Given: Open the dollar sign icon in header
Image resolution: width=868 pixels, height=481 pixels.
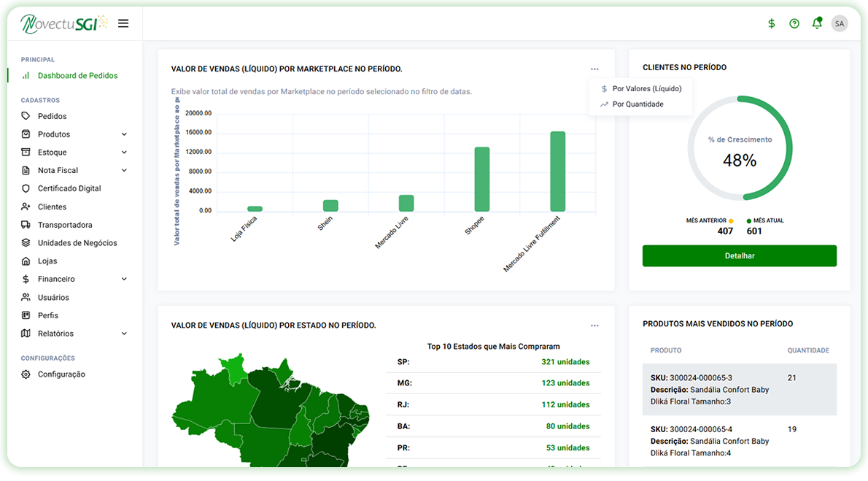Looking at the screenshot, I should [772, 23].
